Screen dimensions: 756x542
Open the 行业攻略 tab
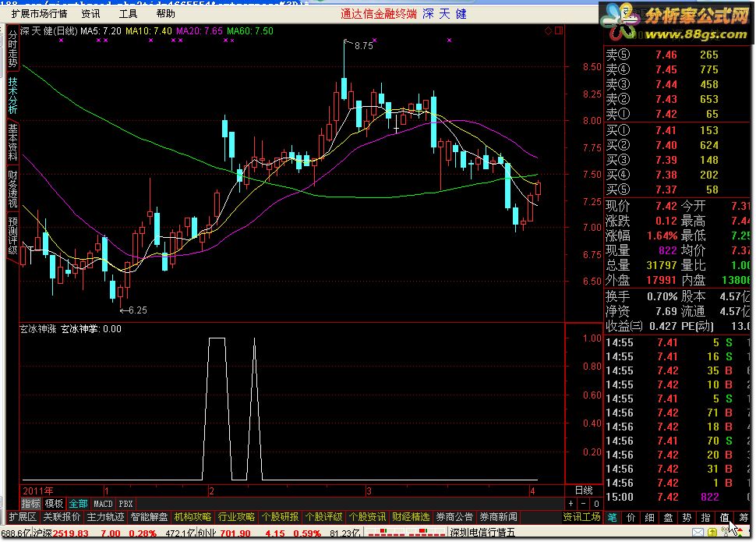(236, 517)
